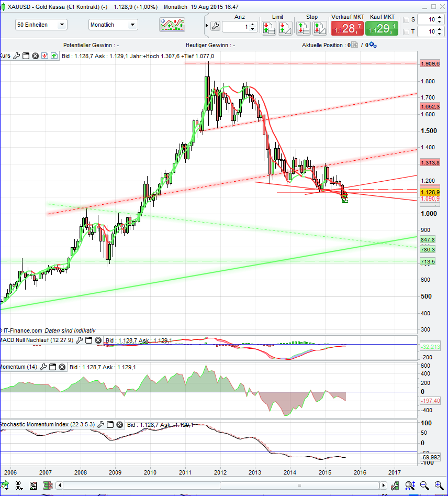Open the Monatlich timeframe dropdown
This screenshot has height=496, width=448.
point(111,24)
